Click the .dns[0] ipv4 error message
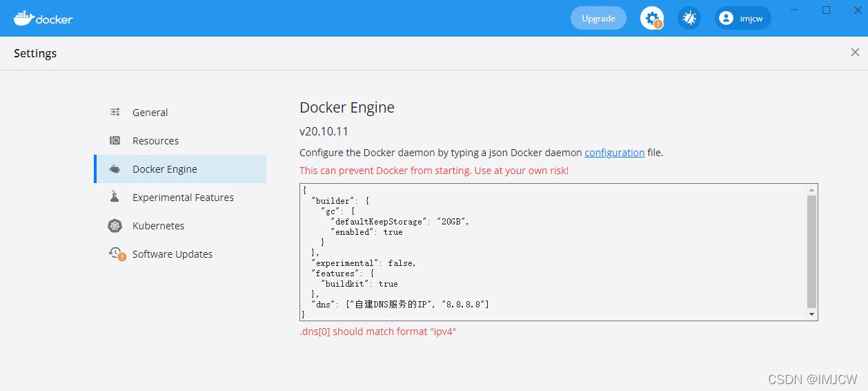Viewport: 868px width, 391px height. click(x=378, y=332)
